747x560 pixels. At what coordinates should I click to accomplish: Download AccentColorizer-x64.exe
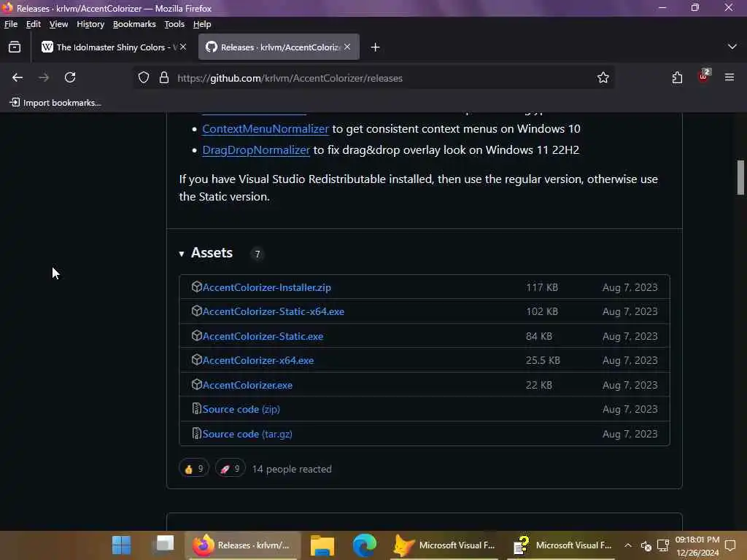(258, 360)
